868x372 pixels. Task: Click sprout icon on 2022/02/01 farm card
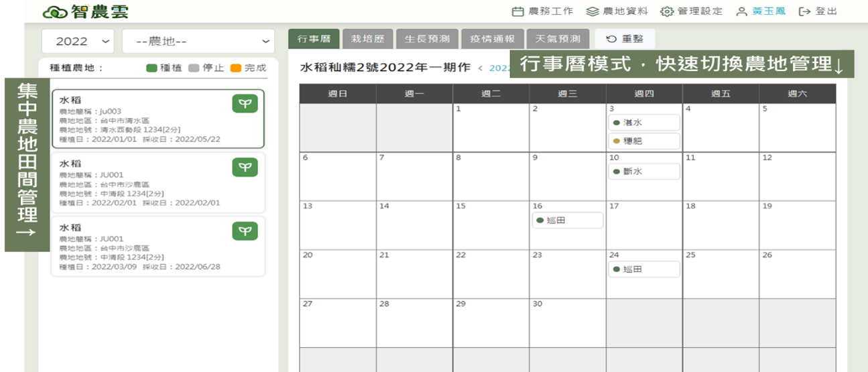pos(245,168)
